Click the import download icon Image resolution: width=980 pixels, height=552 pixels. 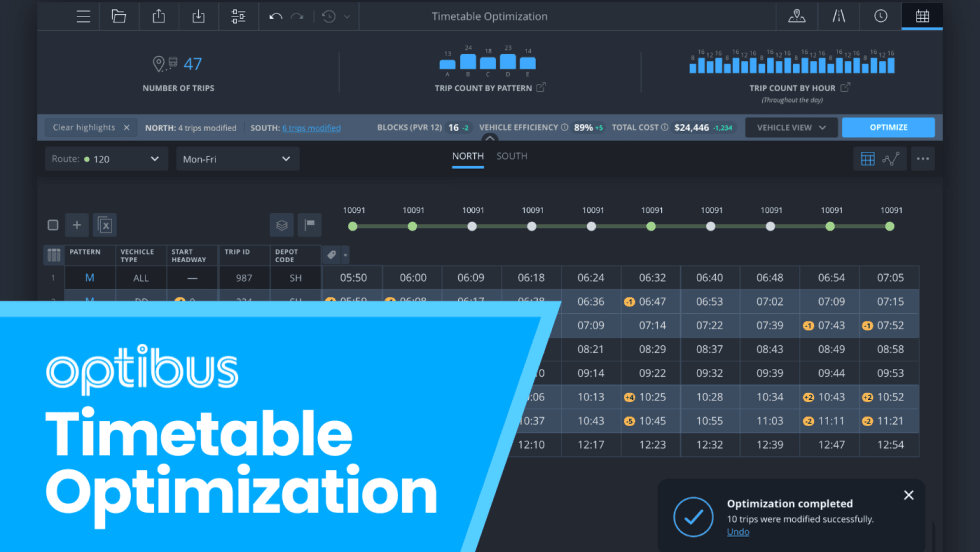[x=198, y=16]
